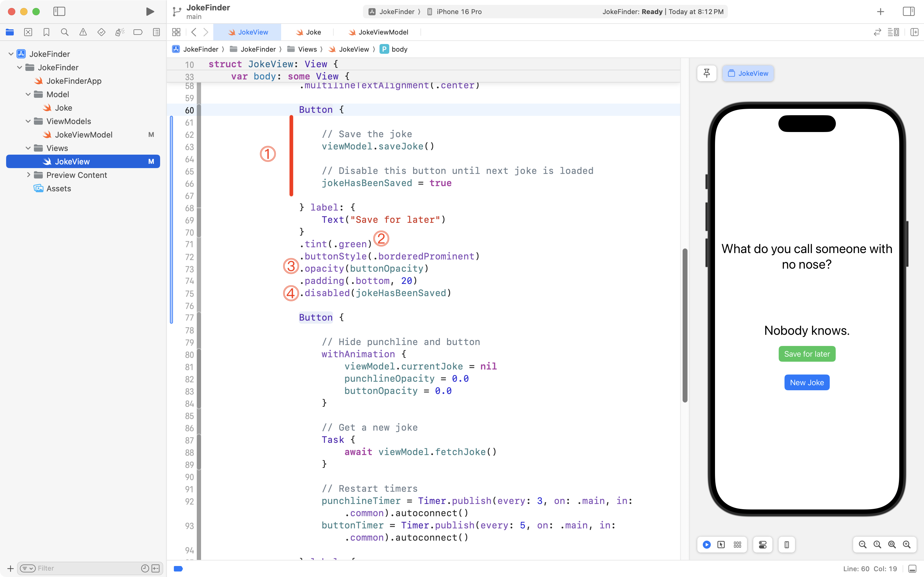Click the Run (play) button in toolbar
Screen dimensions: 924x577
tap(150, 11)
